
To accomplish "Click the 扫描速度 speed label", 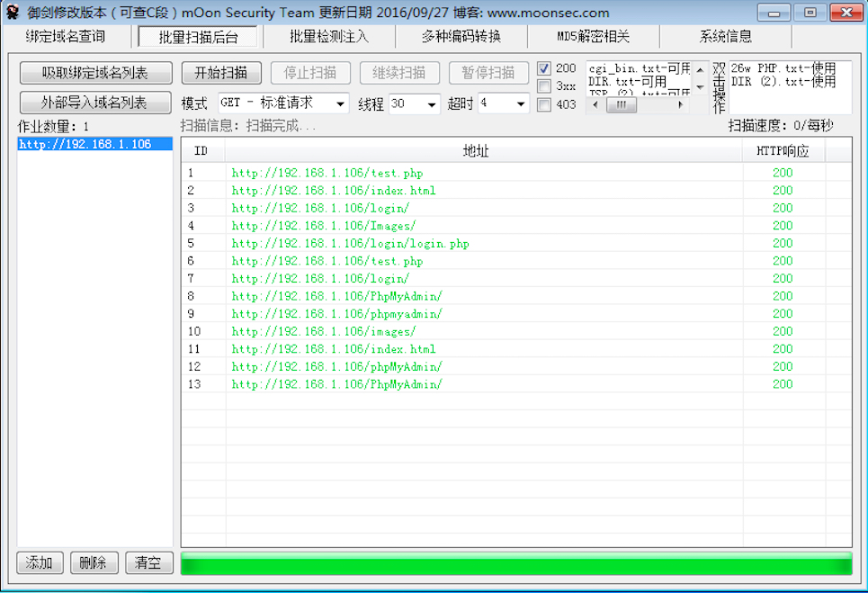I will pos(781,126).
